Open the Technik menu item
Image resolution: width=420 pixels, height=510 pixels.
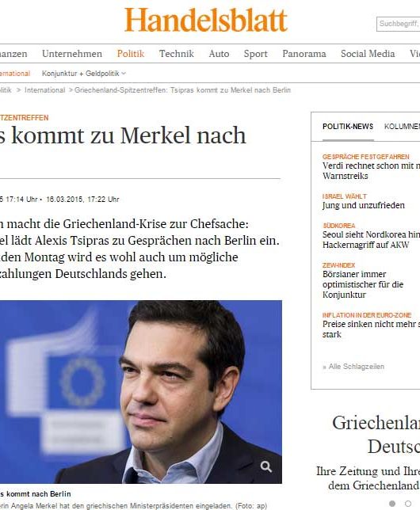tap(177, 54)
